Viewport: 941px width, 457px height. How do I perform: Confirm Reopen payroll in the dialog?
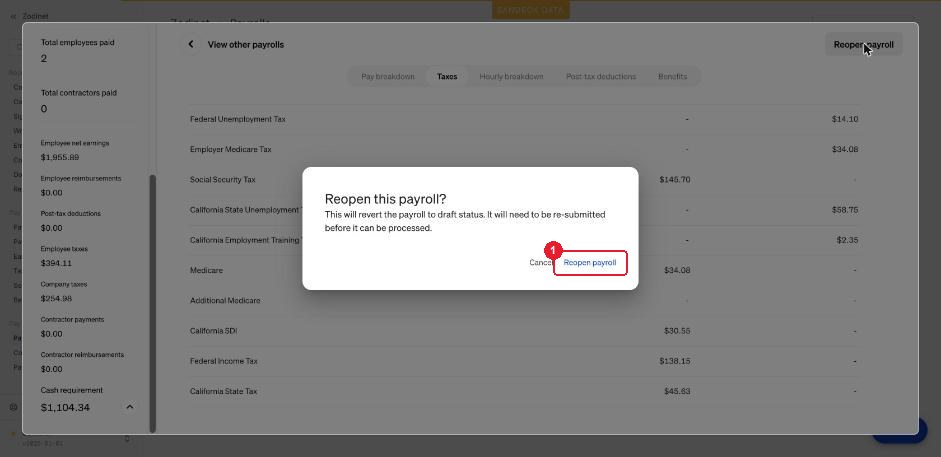coord(590,263)
